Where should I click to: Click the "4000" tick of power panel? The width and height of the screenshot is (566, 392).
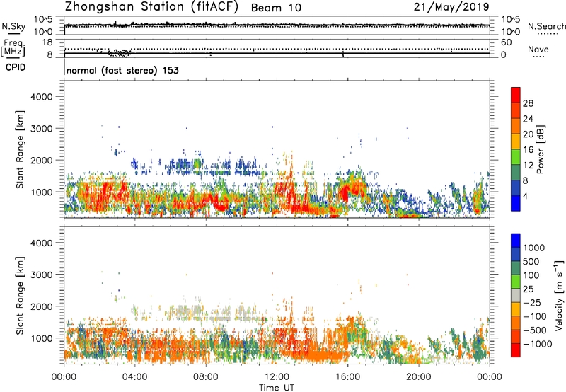coord(42,97)
